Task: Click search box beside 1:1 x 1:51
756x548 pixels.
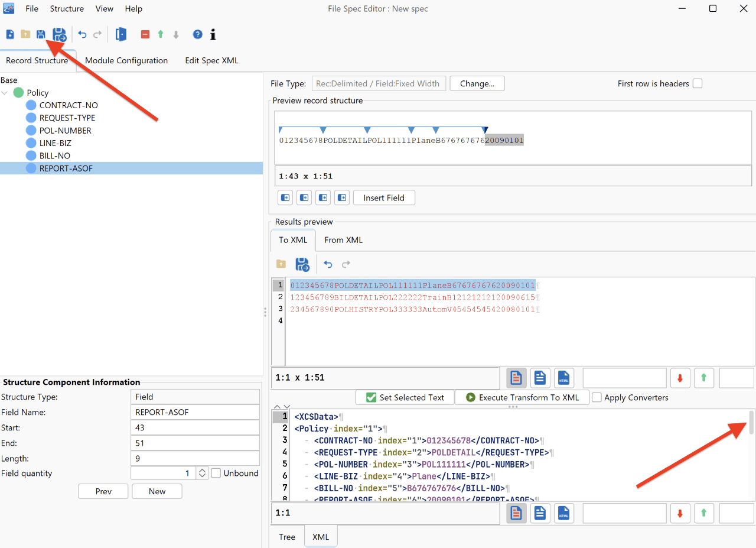Action: pyautogui.click(x=625, y=378)
